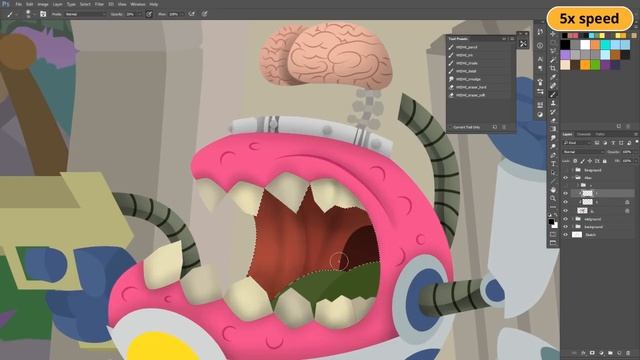The height and width of the screenshot is (360, 640).
Task: Select the Pen tool
Action: (553, 155)
